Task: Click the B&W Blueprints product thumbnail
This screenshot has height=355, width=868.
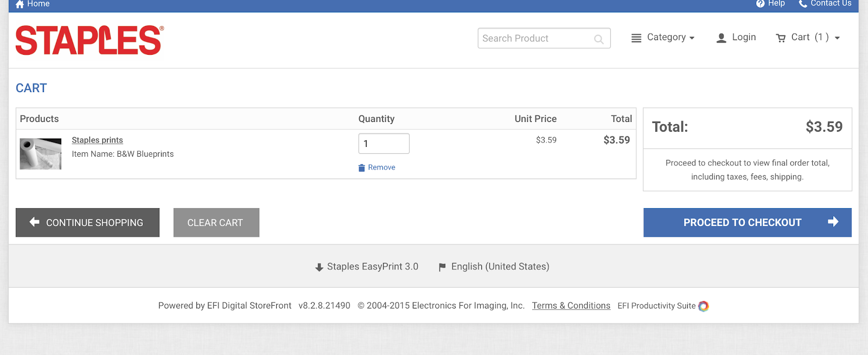Action: (41, 154)
